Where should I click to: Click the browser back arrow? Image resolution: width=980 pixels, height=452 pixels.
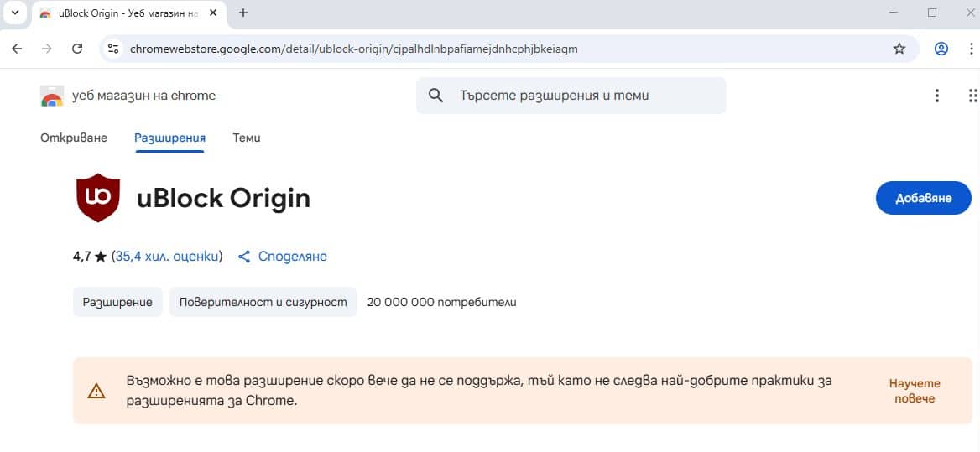[17, 49]
